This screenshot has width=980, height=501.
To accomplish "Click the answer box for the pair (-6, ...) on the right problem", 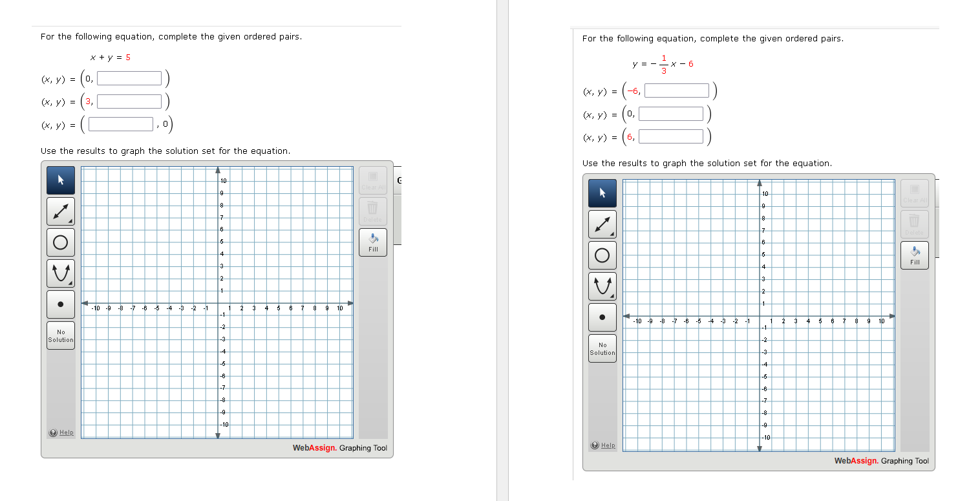I will (676, 91).
